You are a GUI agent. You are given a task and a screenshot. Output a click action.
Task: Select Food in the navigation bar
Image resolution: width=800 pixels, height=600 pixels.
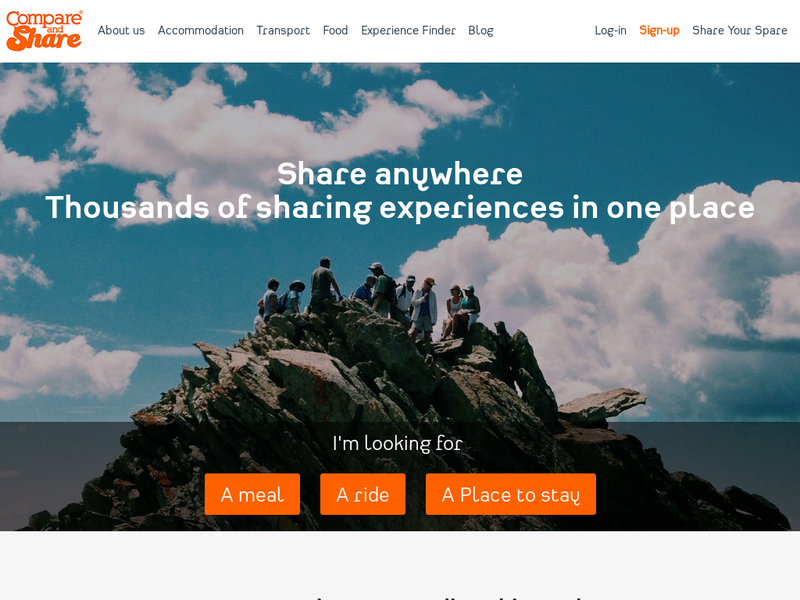(x=335, y=31)
